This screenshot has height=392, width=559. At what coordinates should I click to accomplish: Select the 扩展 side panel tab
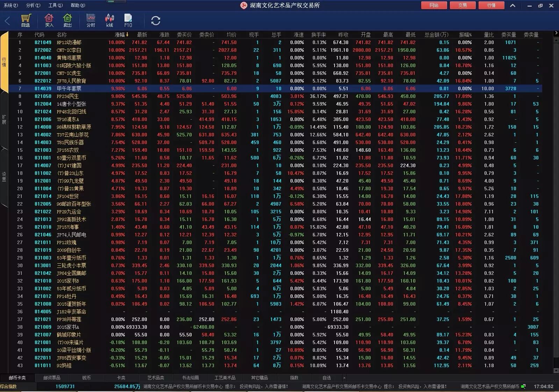tap(4, 119)
